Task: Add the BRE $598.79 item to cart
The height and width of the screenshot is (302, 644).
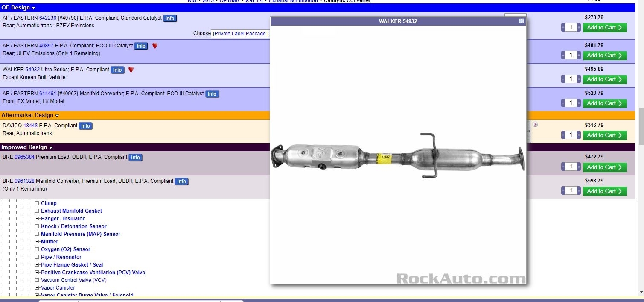Action: pos(605,191)
